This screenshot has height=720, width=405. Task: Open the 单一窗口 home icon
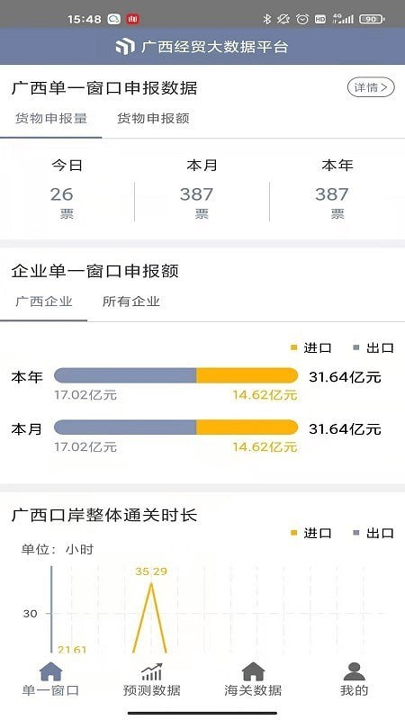click(x=51, y=671)
